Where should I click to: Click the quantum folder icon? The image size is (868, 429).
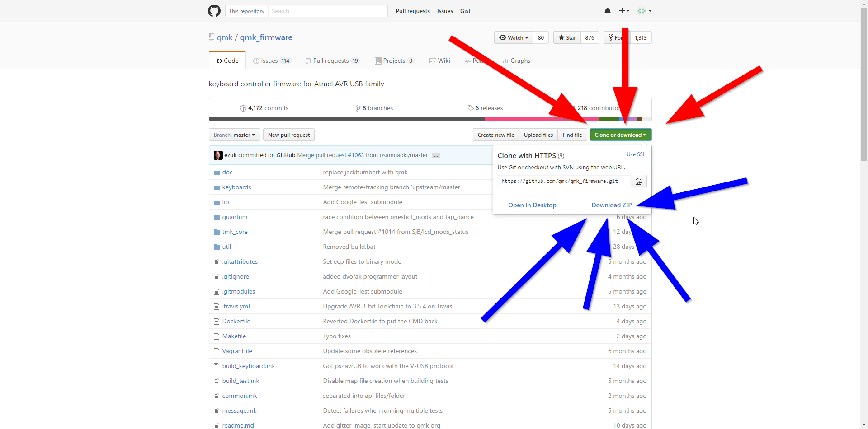pyautogui.click(x=217, y=217)
